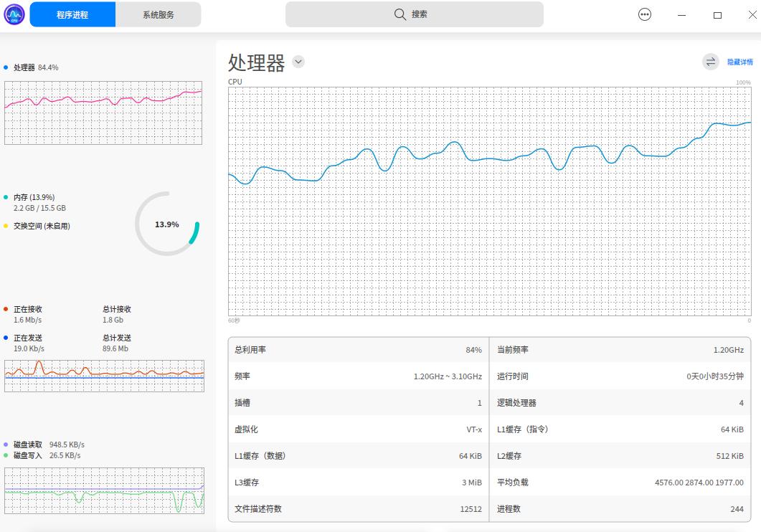Screen dimensions: 761x532
Task: Maximize the System Monitor window
Action: [x=717, y=15]
